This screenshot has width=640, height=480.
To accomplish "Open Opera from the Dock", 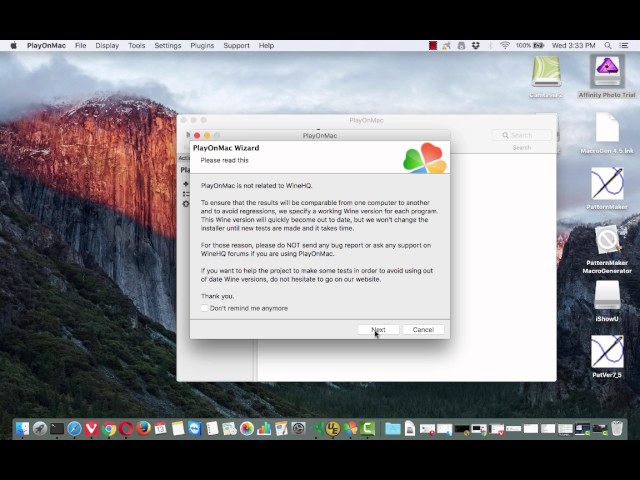I will coord(126,429).
